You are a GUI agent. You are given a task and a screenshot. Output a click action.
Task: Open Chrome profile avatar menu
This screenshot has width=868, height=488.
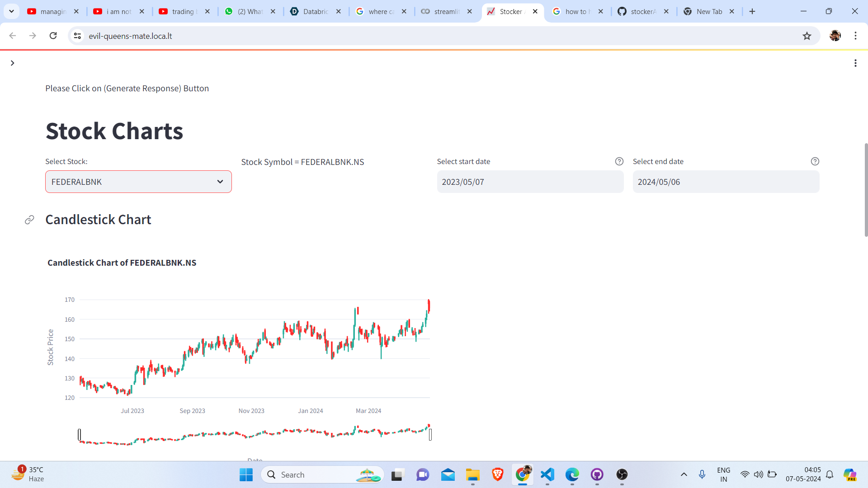(835, 36)
